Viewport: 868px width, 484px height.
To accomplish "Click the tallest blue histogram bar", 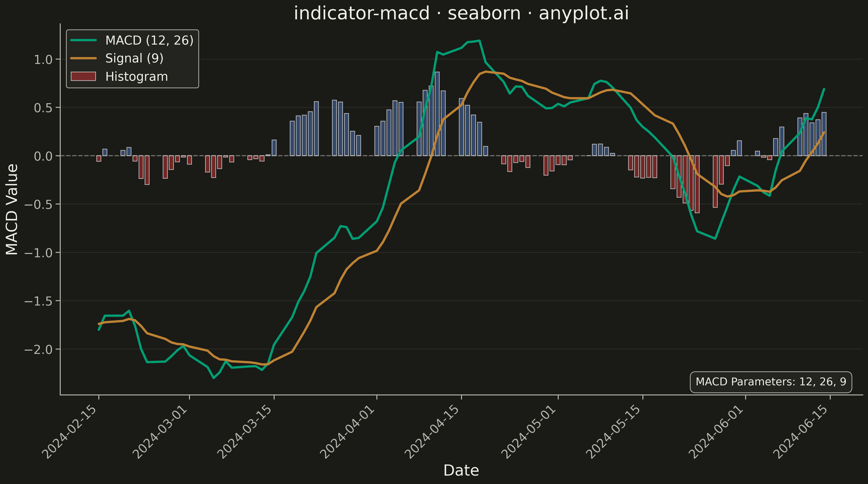I will pyautogui.click(x=437, y=113).
